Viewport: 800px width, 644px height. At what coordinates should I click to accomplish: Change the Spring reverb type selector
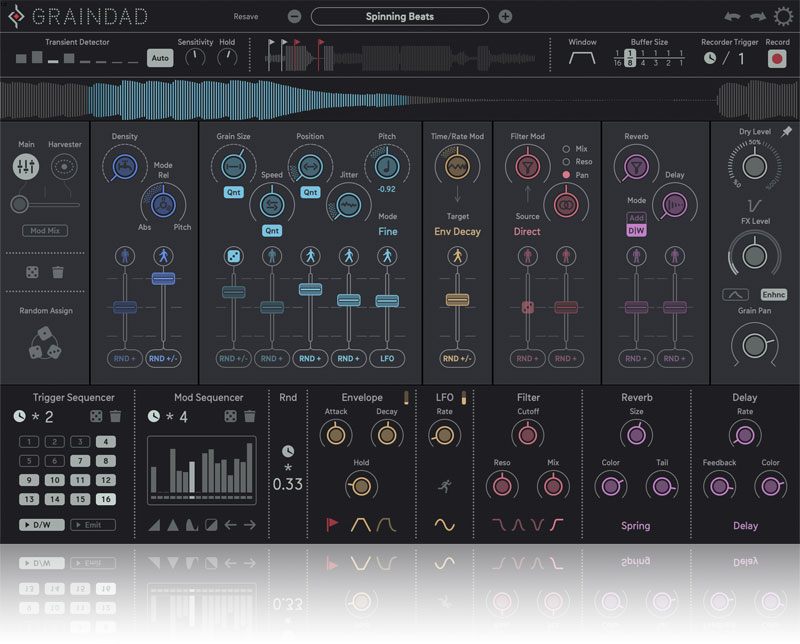point(635,525)
